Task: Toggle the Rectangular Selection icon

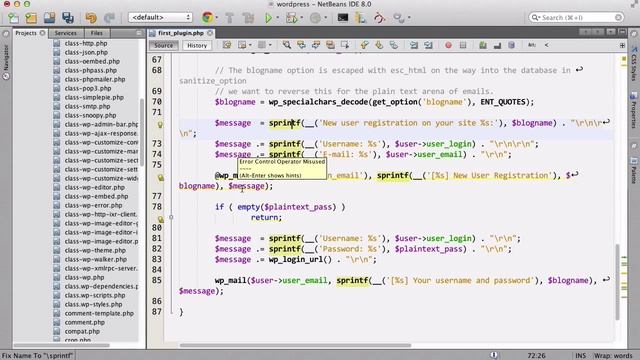Action: coord(345,45)
